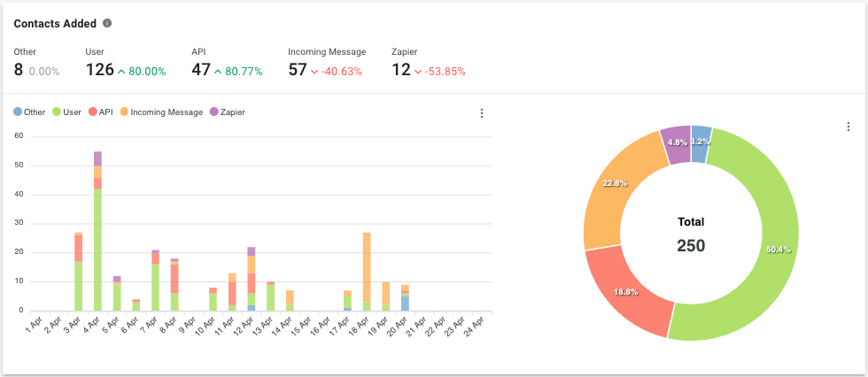Toggle the User series in legend
Image resolution: width=868 pixels, height=377 pixels.
66,112
